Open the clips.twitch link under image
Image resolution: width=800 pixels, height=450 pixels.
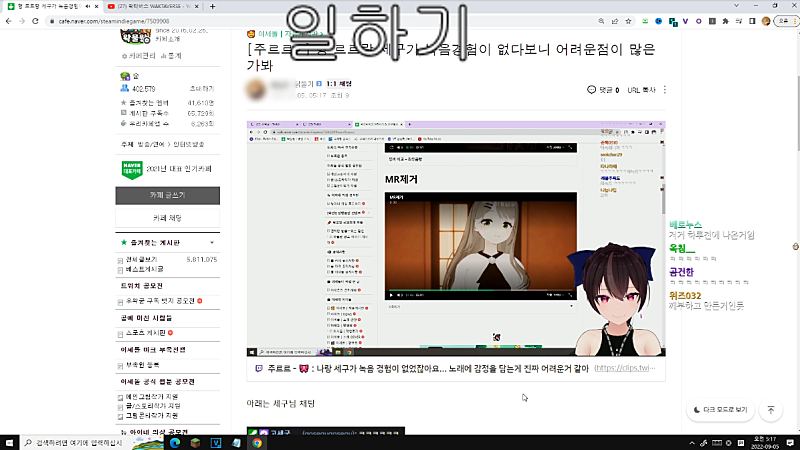[x=625, y=368]
